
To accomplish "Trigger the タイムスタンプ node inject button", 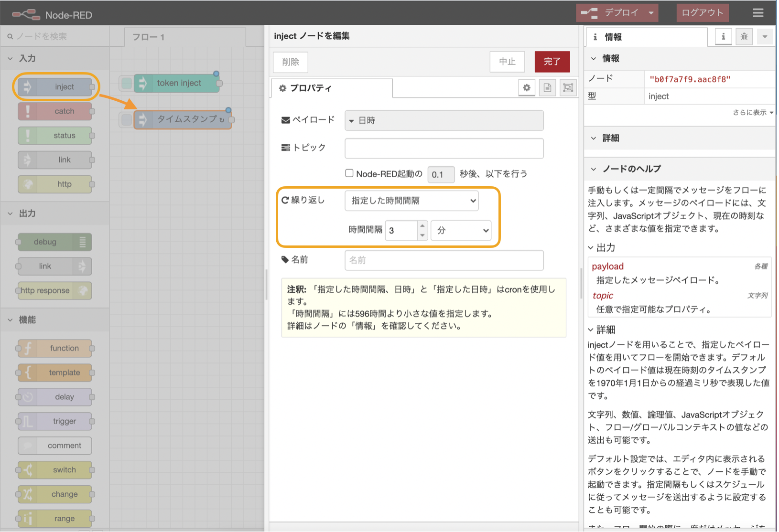I will tap(127, 120).
